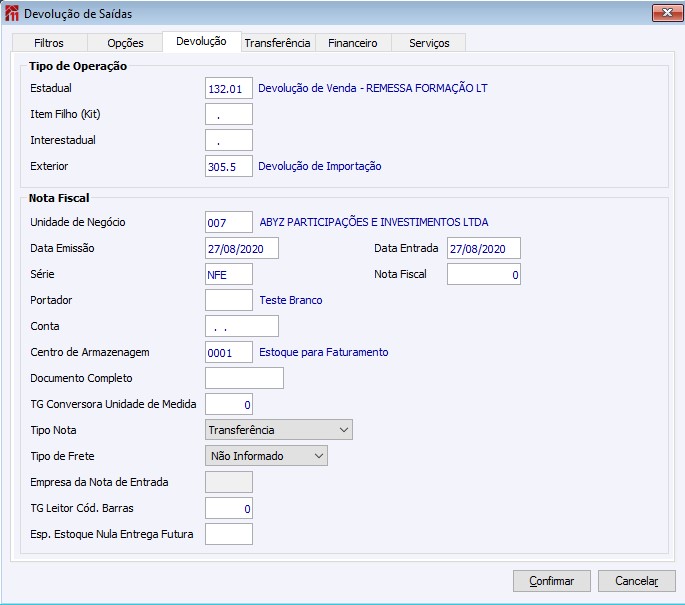Viewport: 685px width, 605px height.
Task: Click the Série field showing NFE
Action: [x=229, y=274]
